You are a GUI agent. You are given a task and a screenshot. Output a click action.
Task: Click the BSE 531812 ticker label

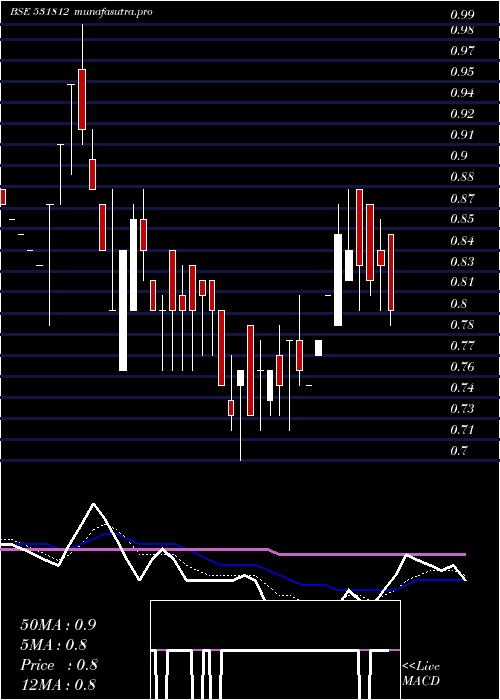pyautogui.click(x=39, y=12)
